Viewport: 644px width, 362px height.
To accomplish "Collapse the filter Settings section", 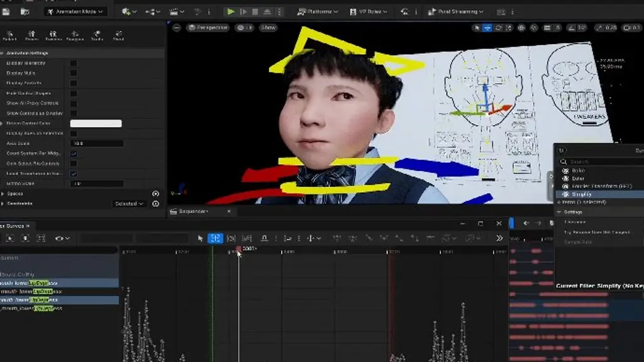I will tap(559, 212).
